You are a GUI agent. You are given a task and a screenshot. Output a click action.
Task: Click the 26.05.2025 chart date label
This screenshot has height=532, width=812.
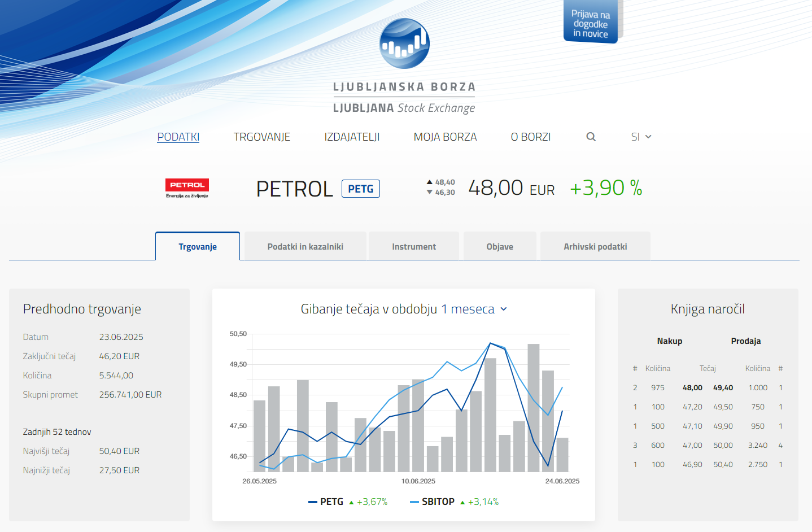[260, 481]
